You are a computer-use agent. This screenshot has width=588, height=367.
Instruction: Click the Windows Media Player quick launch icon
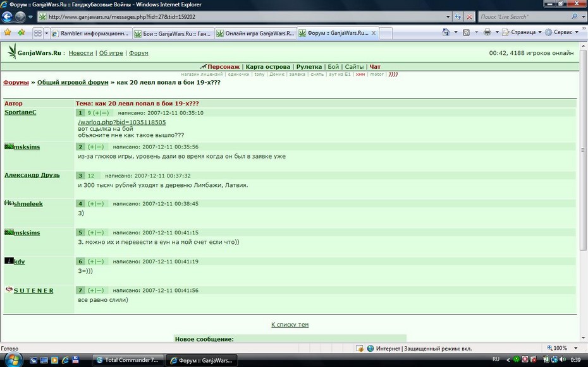click(x=55, y=360)
